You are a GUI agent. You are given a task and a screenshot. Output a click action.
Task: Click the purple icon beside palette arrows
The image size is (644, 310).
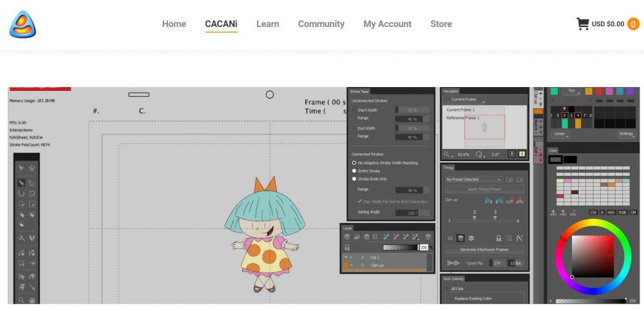[573, 212]
